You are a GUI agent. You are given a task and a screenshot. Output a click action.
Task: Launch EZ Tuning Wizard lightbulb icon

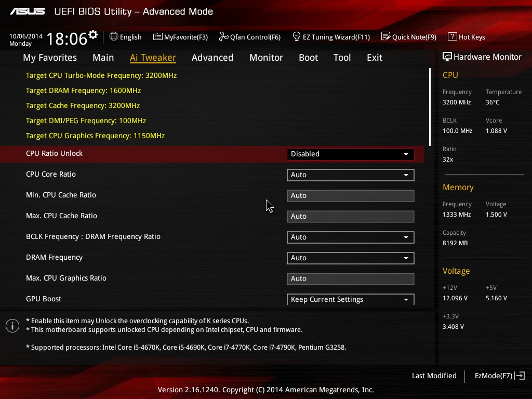pos(296,36)
